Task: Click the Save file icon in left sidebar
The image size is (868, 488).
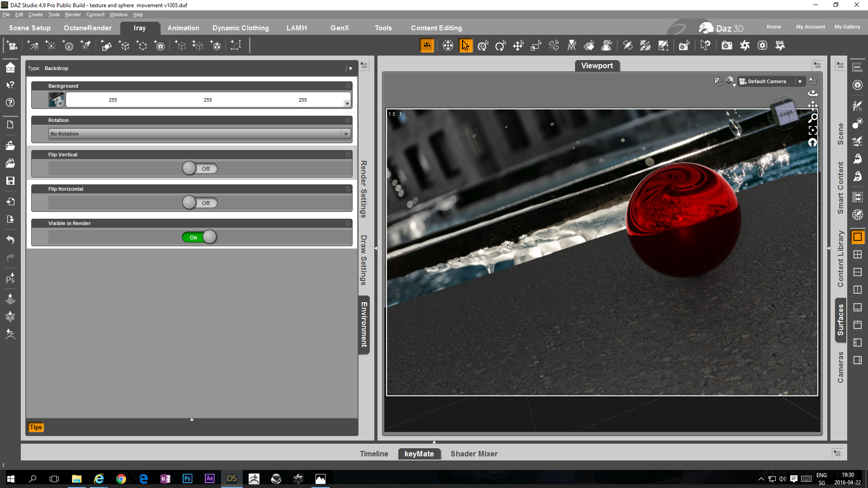Action: [x=10, y=181]
